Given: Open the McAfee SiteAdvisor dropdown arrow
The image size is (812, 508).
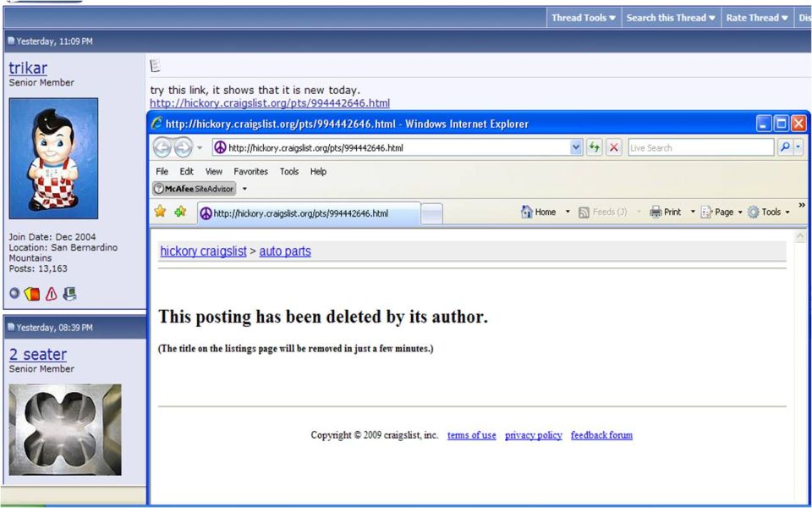Looking at the screenshot, I should point(244,189).
